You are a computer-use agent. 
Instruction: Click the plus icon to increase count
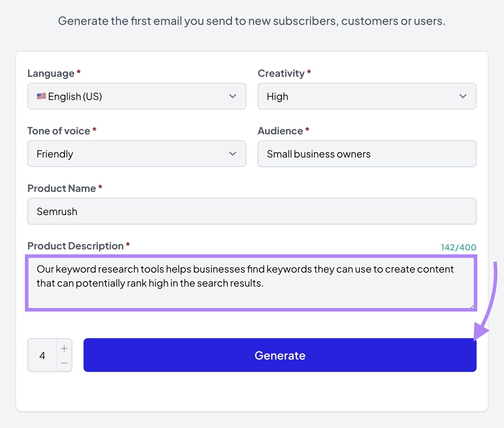[x=64, y=348]
